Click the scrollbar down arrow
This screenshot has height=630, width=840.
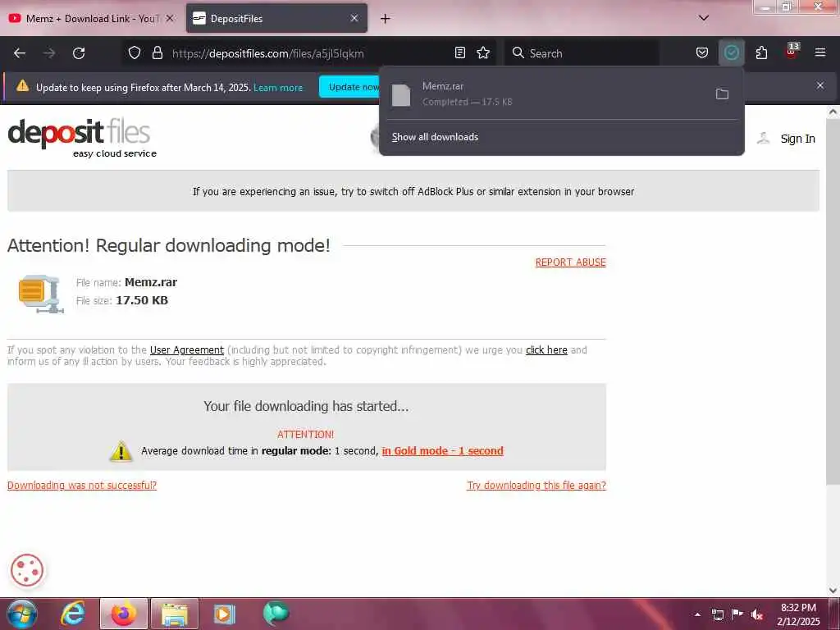pos(833,590)
